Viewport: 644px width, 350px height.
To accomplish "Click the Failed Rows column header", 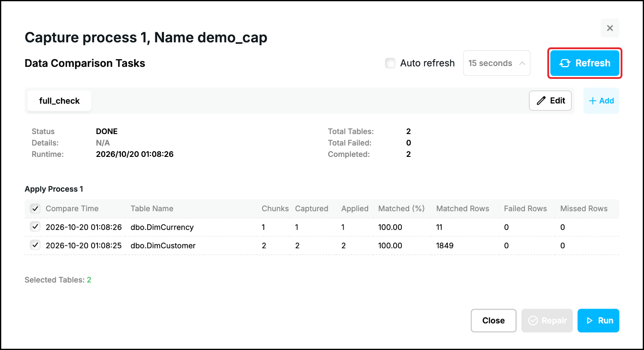I will point(525,209).
